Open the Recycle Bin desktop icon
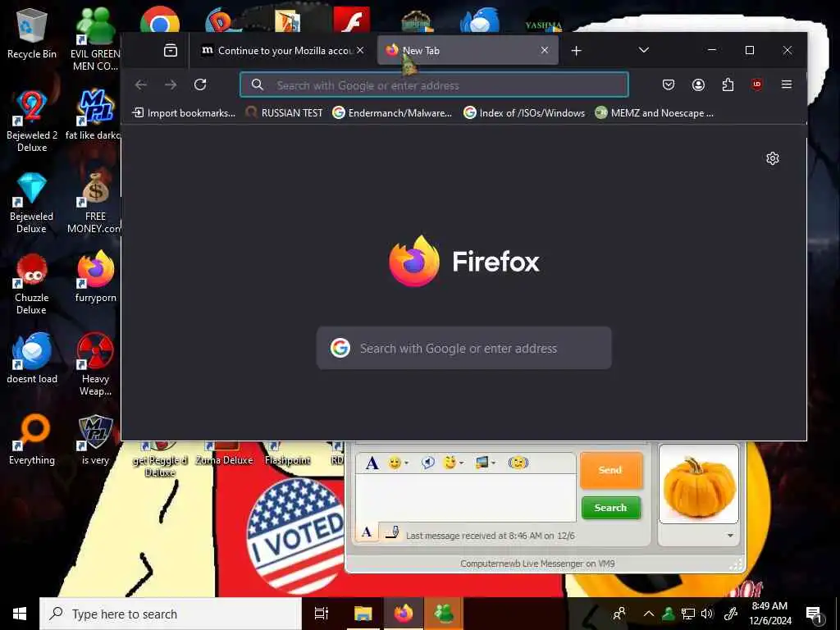Screen dimensions: 840x630 coord(32,34)
